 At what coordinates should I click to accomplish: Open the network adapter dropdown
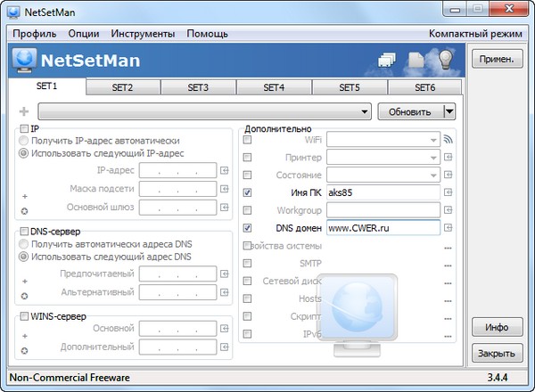[x=205, y=111]
